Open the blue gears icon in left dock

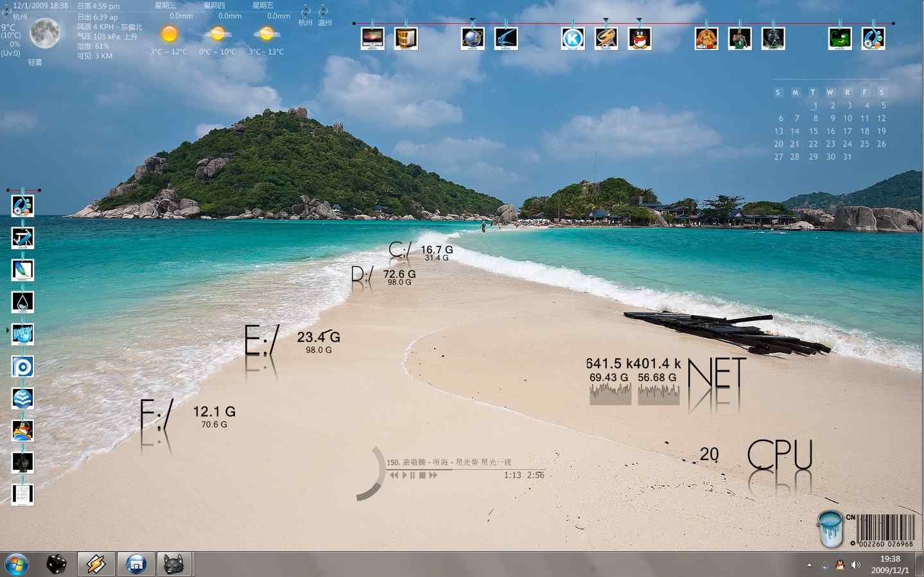[x=22, y=205]
